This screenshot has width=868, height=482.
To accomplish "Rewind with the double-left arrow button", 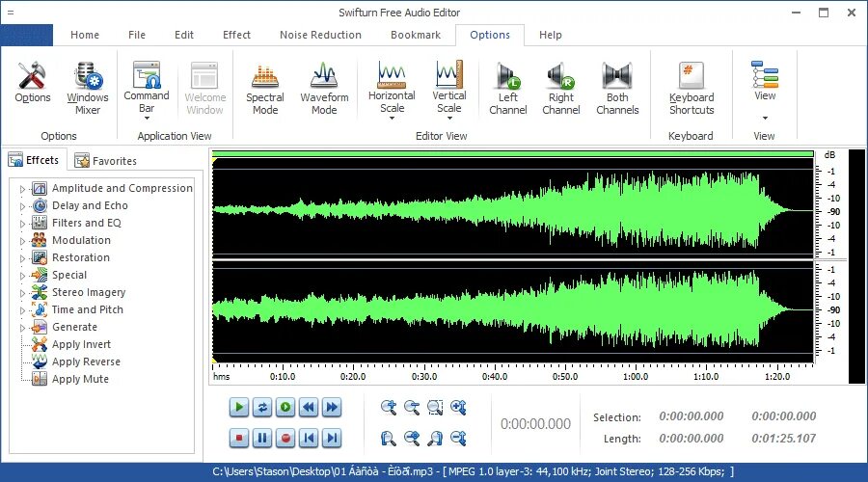I will click(x=309, y=408).
